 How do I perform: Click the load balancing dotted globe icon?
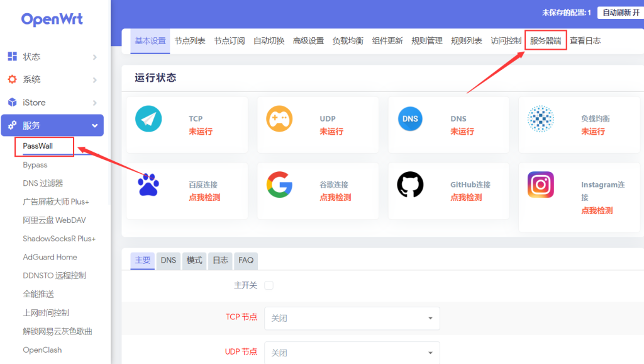[x=540, y=118]
